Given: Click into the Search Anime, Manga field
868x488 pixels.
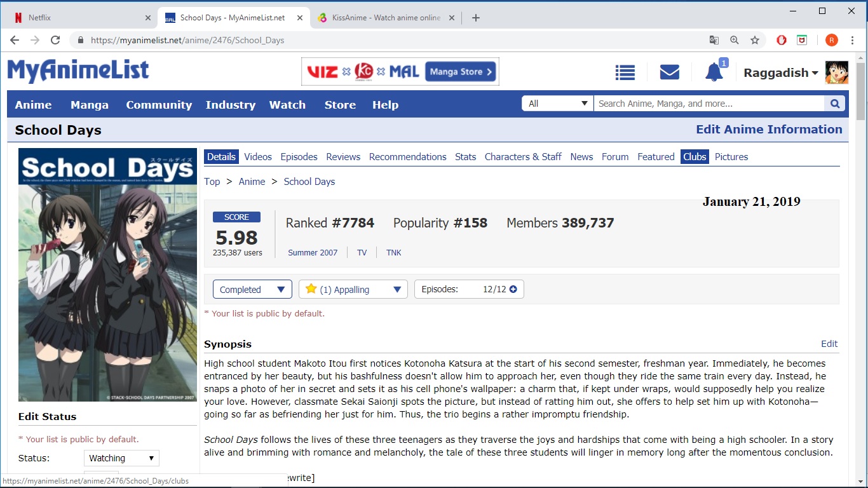Looking at the screenshot, I should 709,104.
